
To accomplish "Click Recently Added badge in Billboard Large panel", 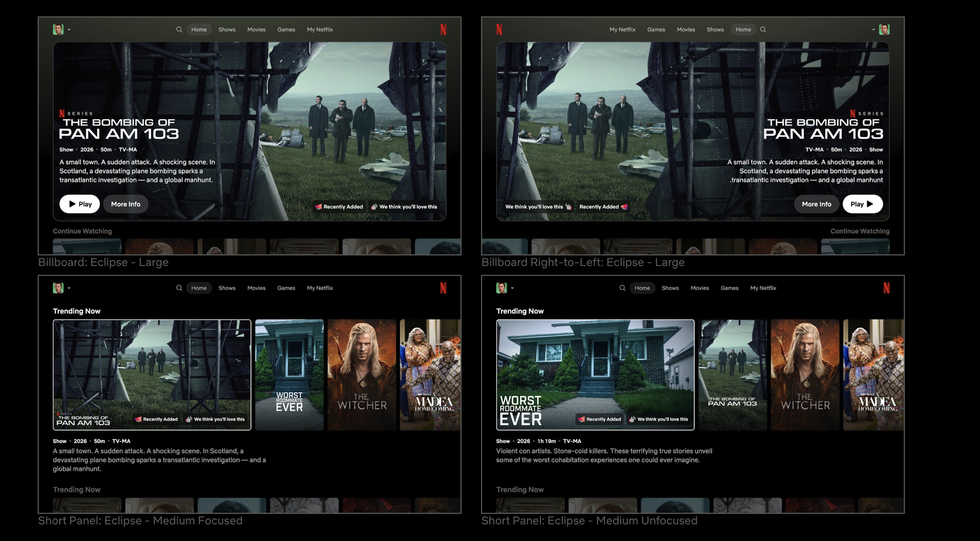I will pyautogui.click(x=339, y=207).
